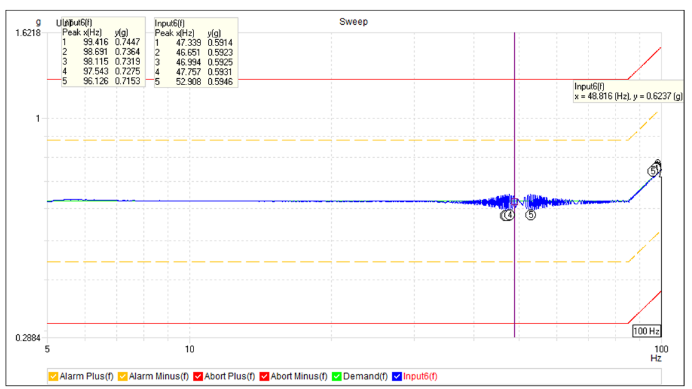Click peak row 99.416 Hz in left table
This screenshot has width=692, height=389.
(x=101, y=42)
